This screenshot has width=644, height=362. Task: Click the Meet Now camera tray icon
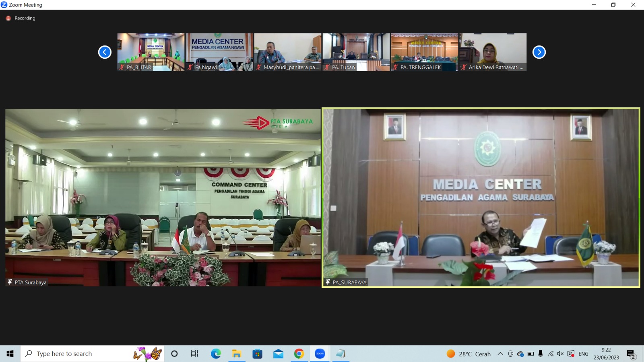(510, 354)
